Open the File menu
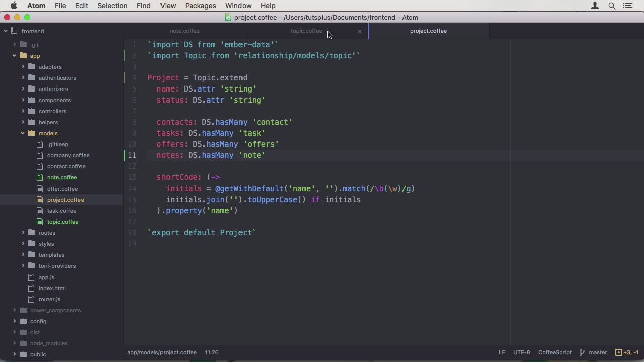The width and height of the screenshot is (644, 362). tap(60, 6)
